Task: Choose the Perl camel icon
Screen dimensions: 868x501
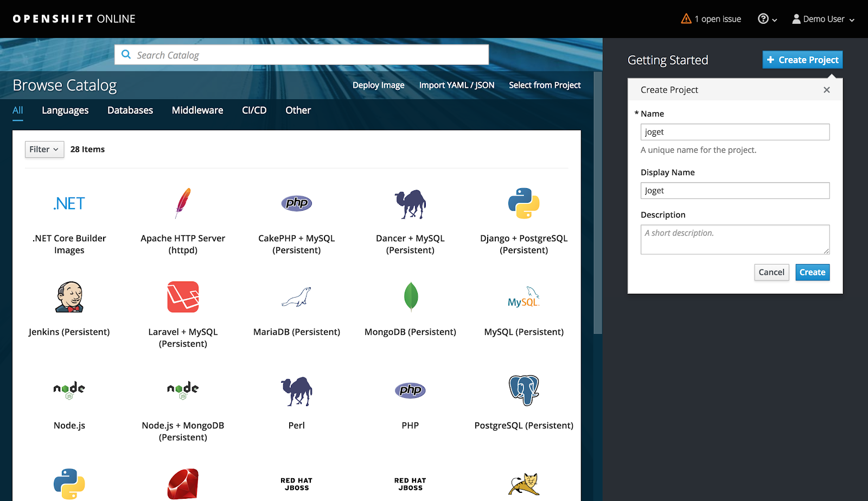Action: coord(297,391)
